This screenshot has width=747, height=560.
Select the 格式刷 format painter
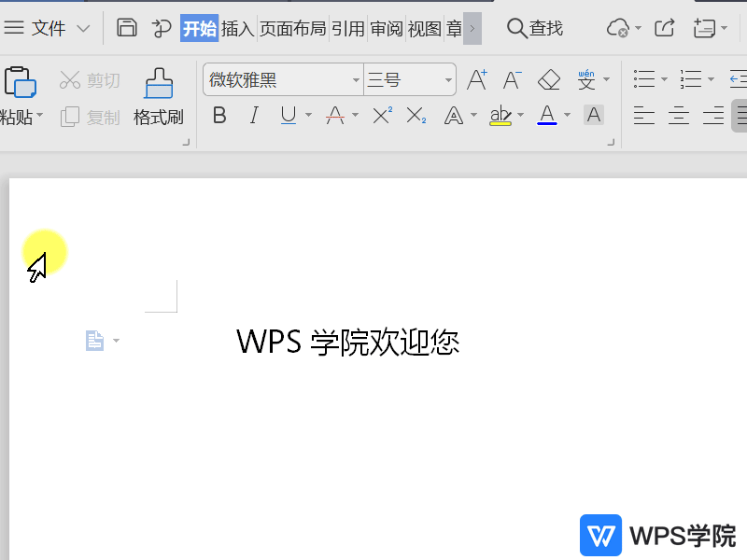[159, 97]
